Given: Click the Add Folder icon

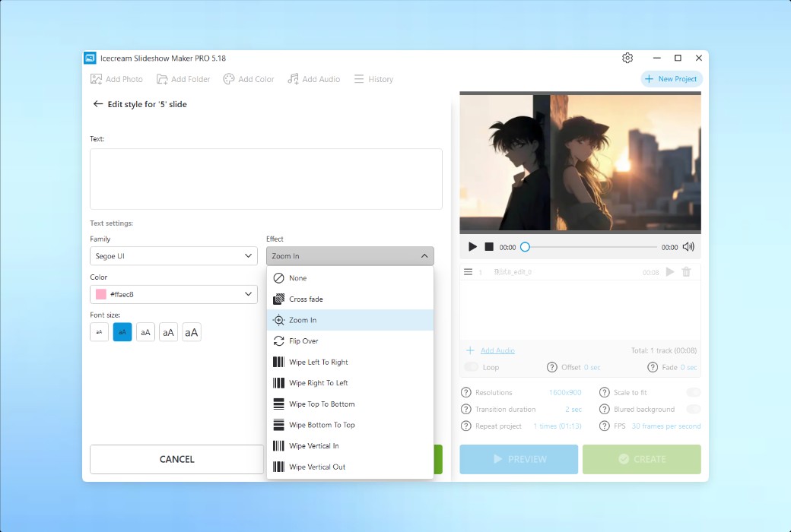Looking at the screenshot, I should point(162,78).
